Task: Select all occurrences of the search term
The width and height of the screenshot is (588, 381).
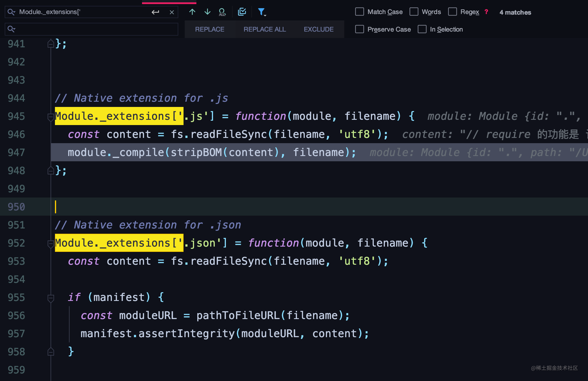Action: (x=222, y=12)
